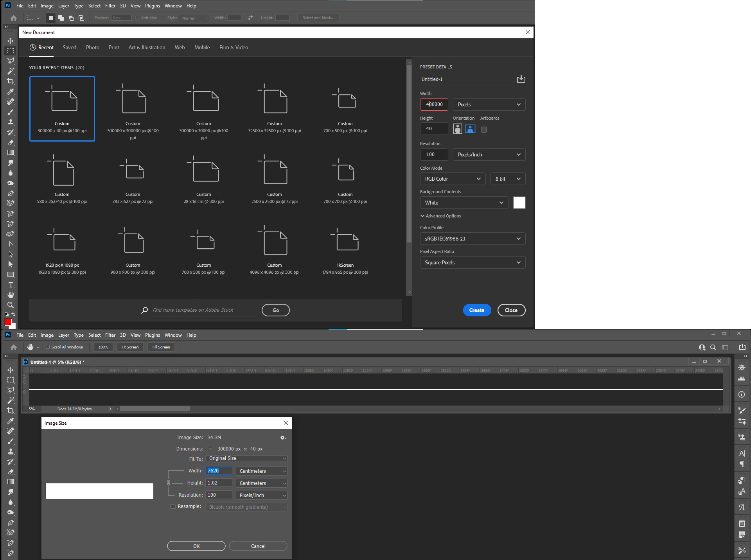Open the Color Mode dropdown
This screenshot has width=751, height=560.
point(452,179)
